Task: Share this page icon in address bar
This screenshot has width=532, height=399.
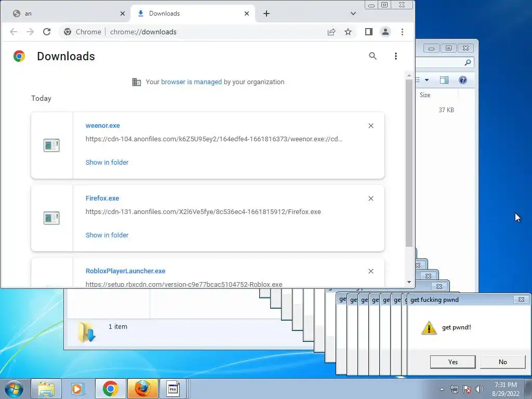Action: pos(331,32)
